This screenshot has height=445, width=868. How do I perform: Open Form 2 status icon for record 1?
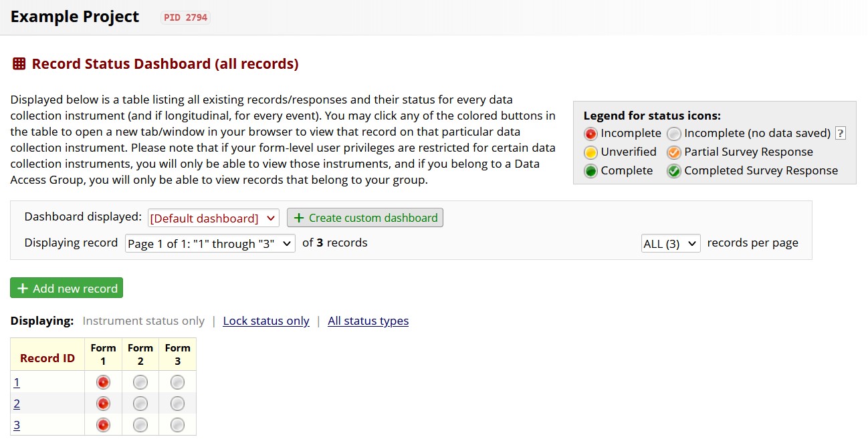click(140, 382)
